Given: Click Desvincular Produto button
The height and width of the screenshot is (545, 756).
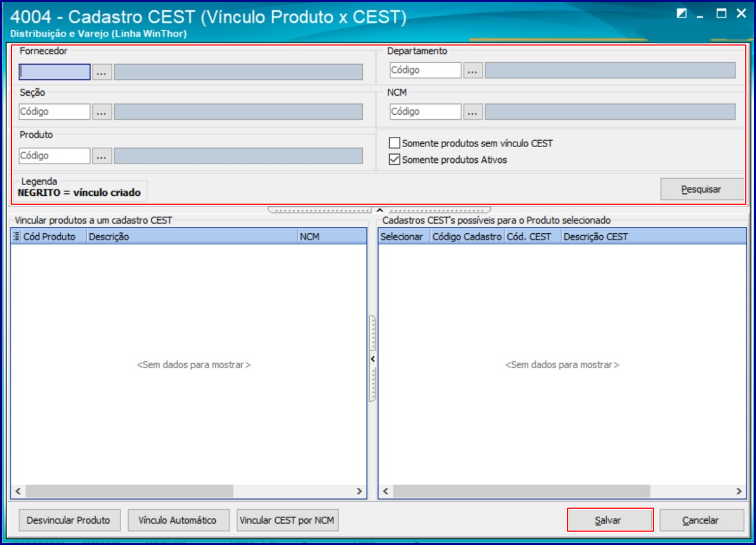Looking at the screenshot, I should pos(69,520).
